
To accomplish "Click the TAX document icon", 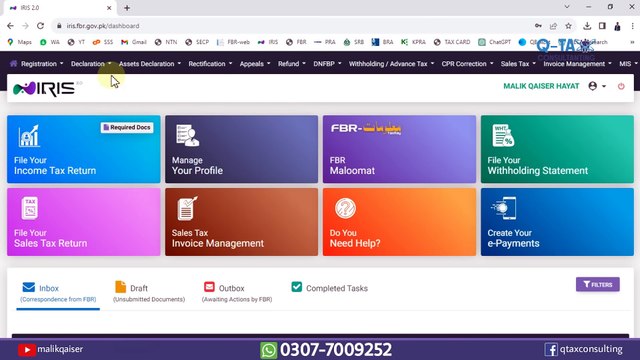I will [30, 208].
